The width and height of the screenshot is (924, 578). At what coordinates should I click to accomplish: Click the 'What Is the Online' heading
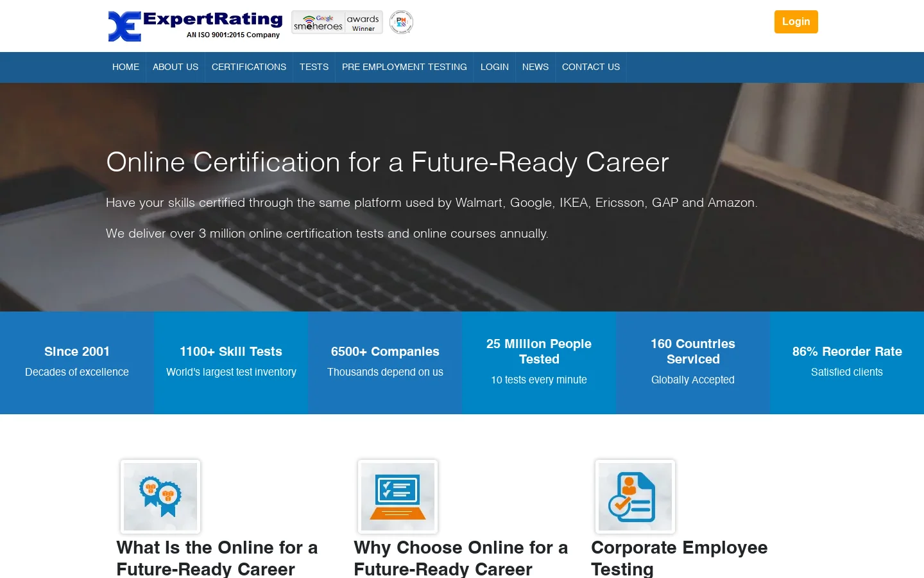click(217, 558)
